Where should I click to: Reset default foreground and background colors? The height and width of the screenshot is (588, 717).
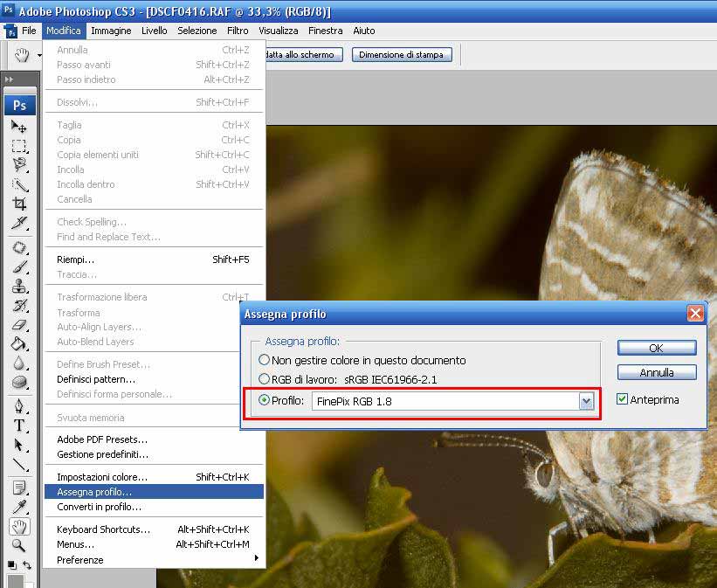coord(12,565)
